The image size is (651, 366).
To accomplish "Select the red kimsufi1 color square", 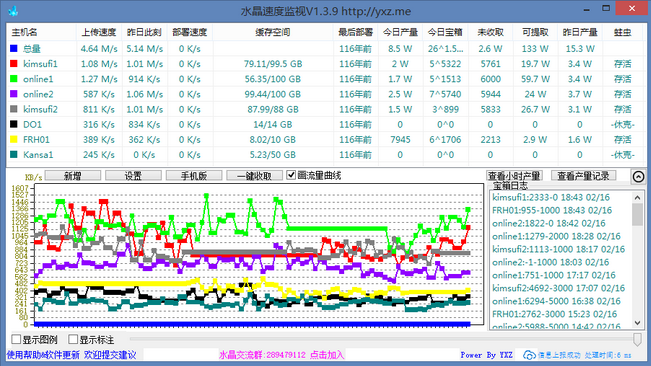I will 14,63.
